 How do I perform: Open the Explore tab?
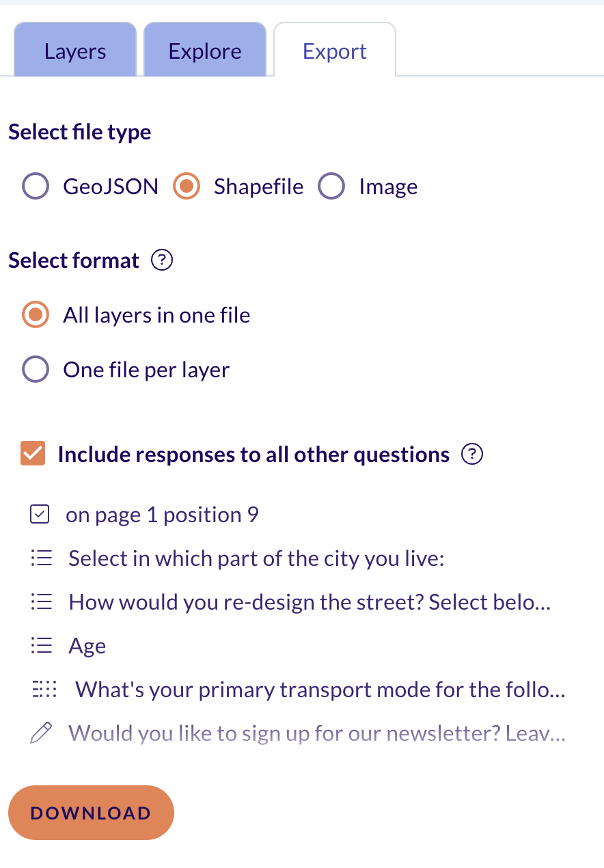(205, 49)
